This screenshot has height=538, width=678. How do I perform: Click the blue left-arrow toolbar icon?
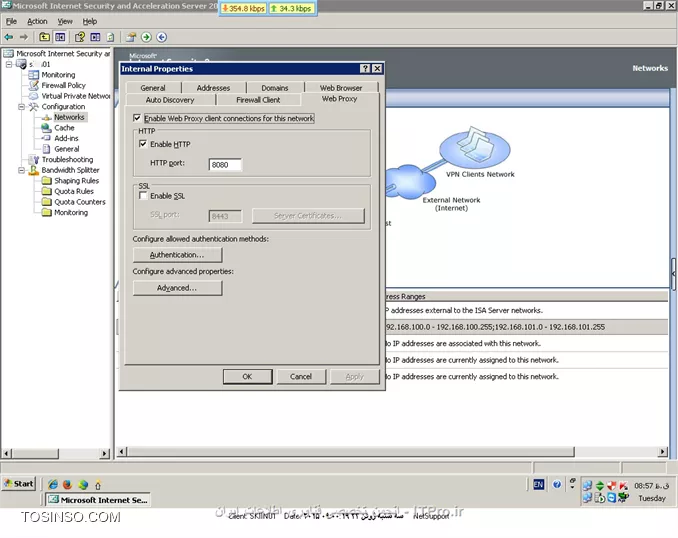(x=162, y=37)
